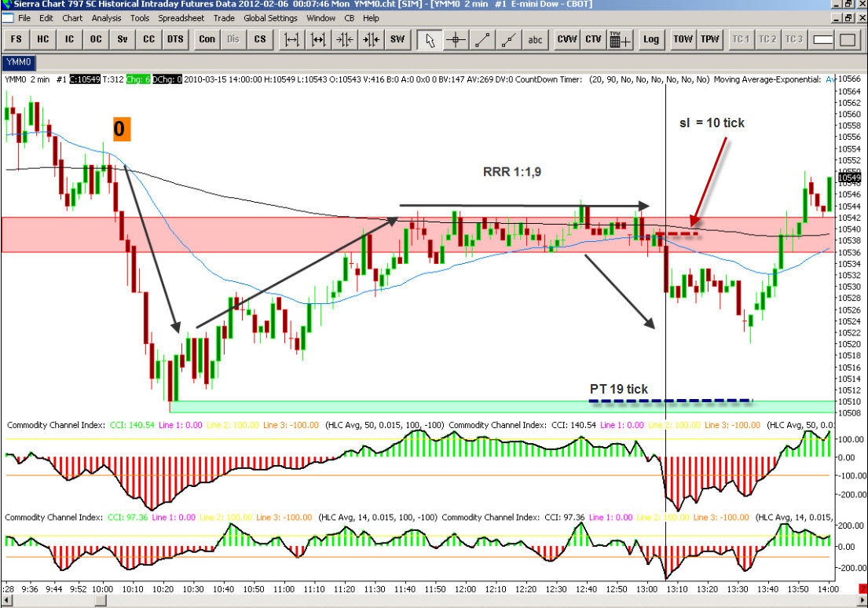
Task: Click the FS toolbar button
Action: click(x=16, y=39)
